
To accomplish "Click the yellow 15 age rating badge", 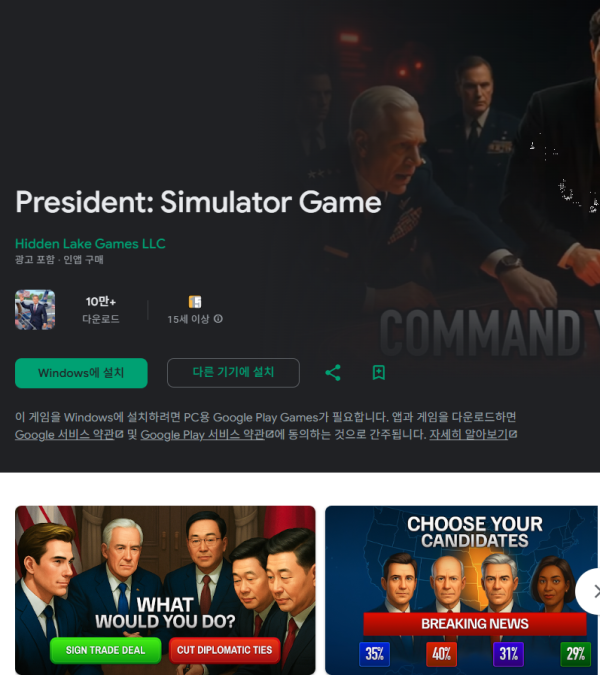I will click(x=195, y=302).
